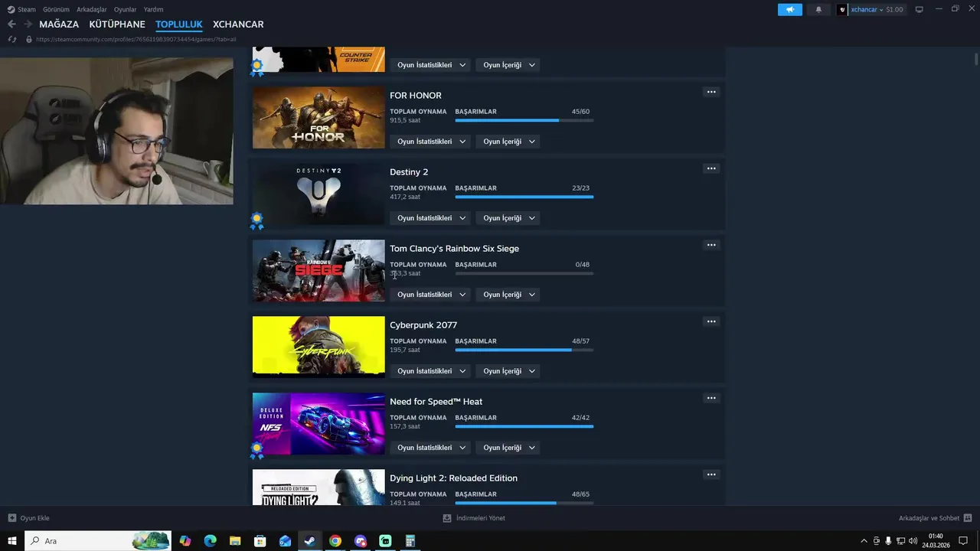Open the Yardım menu

pos(153,9)
